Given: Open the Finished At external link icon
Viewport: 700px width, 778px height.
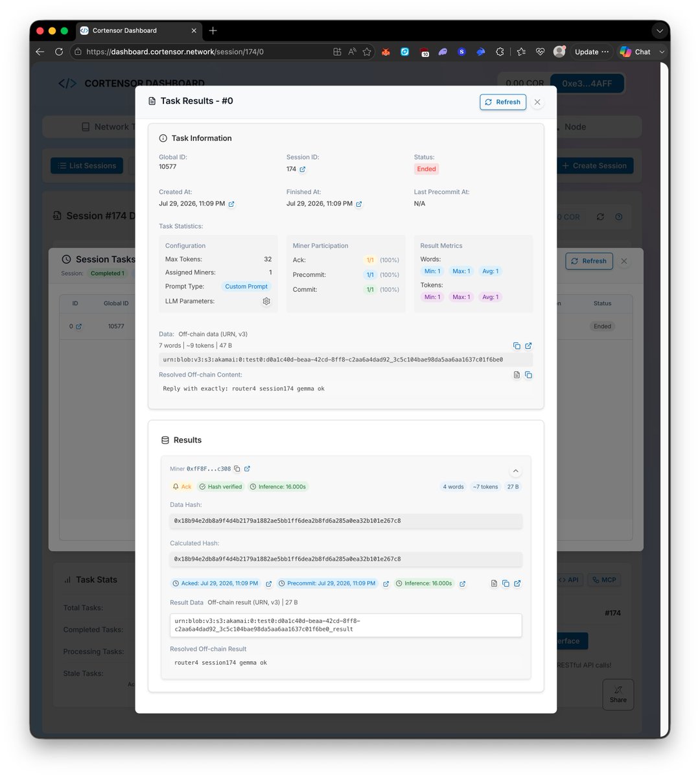Looking at the screenshot, I should pyautogui.click(x=359, y=204).
